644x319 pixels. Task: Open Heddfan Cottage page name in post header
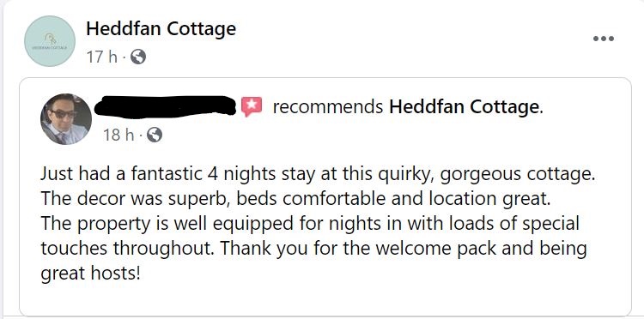pos(161,29)
